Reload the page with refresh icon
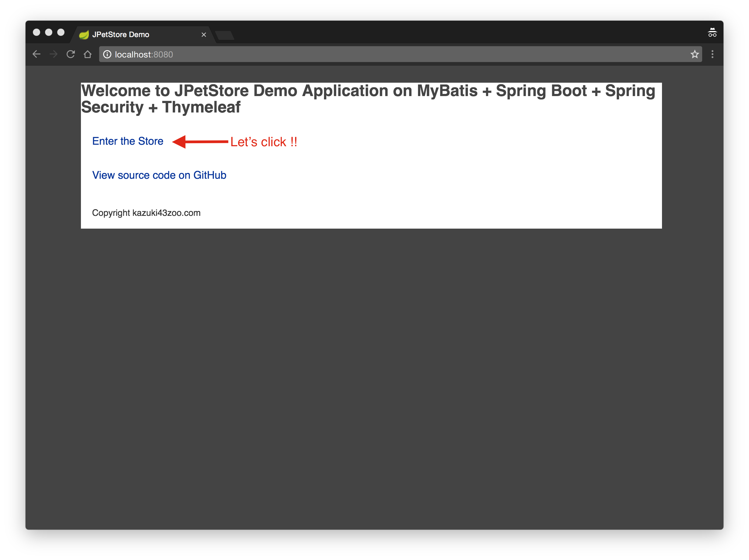Viewport: 749px width, 560px height. 71,54
